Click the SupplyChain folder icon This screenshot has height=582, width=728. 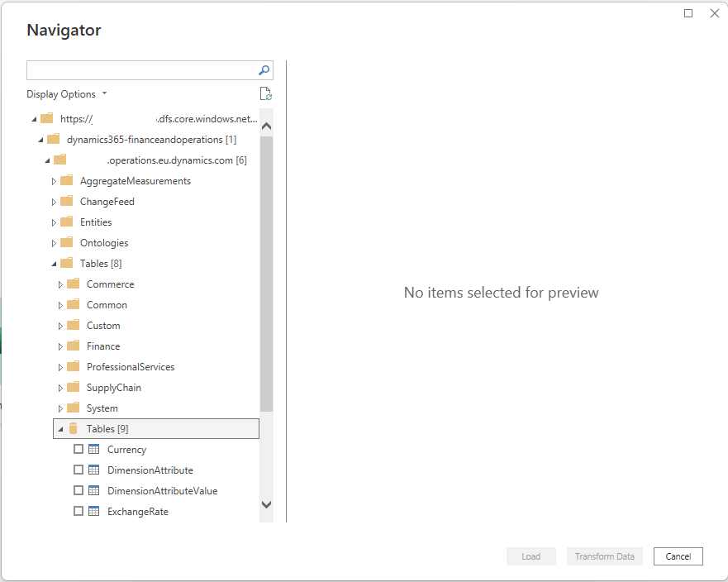(73, 387)
